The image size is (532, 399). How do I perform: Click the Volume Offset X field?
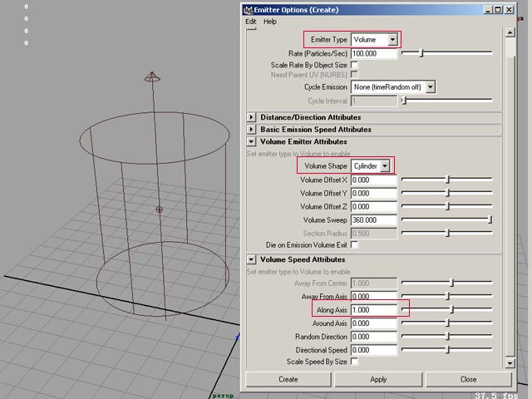point(374,180)
